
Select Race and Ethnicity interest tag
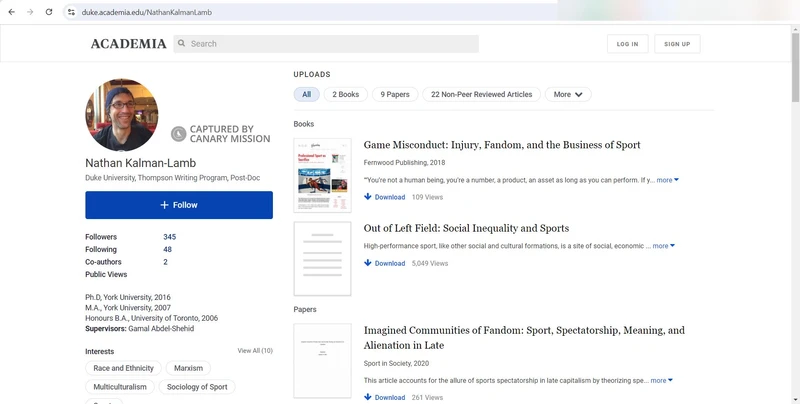tap(123, 368)
